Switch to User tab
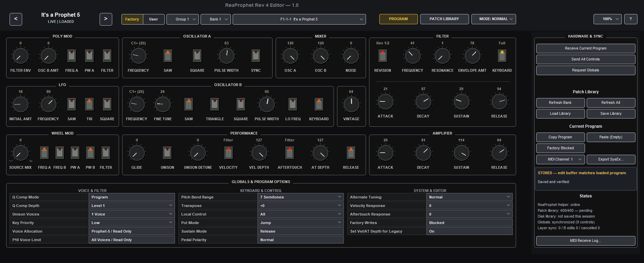The image size is (644, 263). click(153, 19)
